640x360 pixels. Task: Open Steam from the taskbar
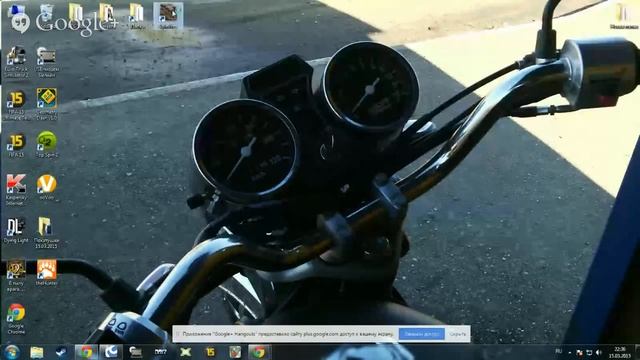coord(61,352)
